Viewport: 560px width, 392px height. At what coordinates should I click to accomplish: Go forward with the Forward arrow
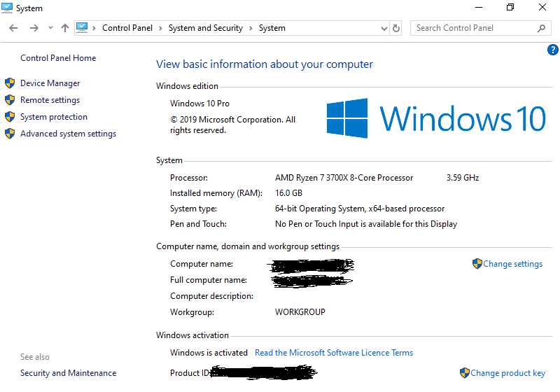[34, 28]
